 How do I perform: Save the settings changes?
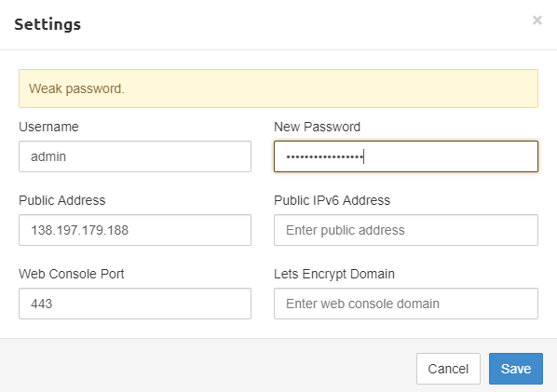[x=516, y=369]
